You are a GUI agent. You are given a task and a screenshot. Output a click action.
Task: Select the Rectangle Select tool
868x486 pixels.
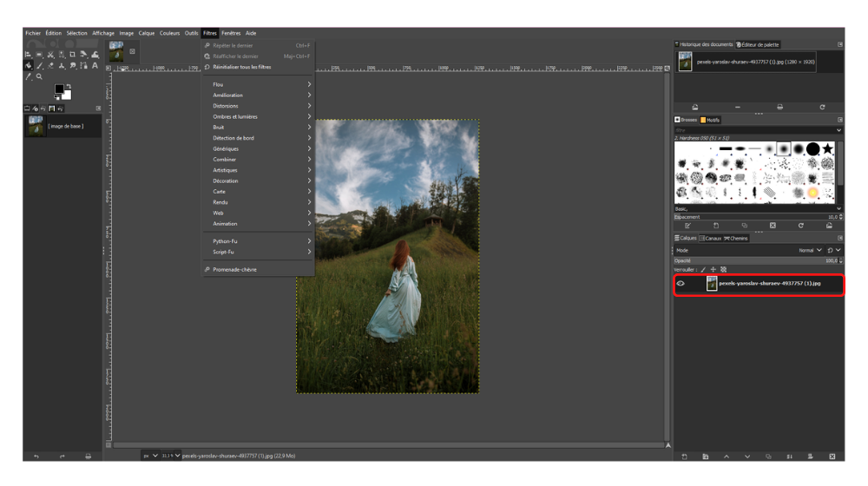[x=39, y=55]
